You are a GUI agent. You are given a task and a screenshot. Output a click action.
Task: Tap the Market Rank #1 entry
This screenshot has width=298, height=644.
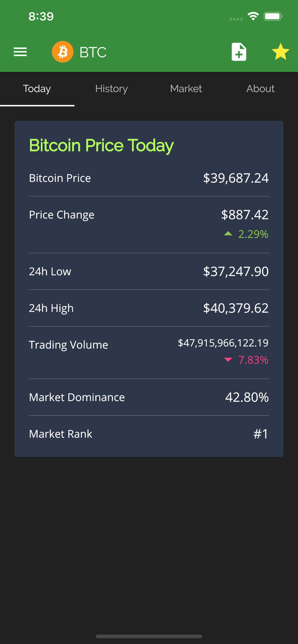pyautogui.click(x=149, y=434)
